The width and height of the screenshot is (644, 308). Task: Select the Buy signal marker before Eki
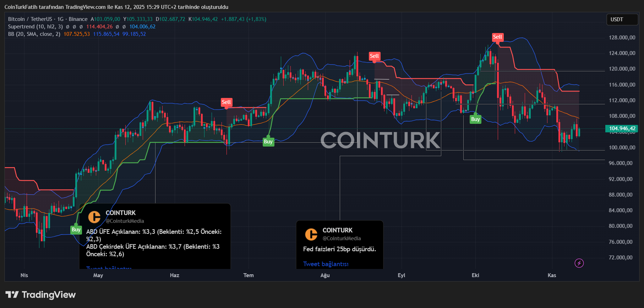475,119
